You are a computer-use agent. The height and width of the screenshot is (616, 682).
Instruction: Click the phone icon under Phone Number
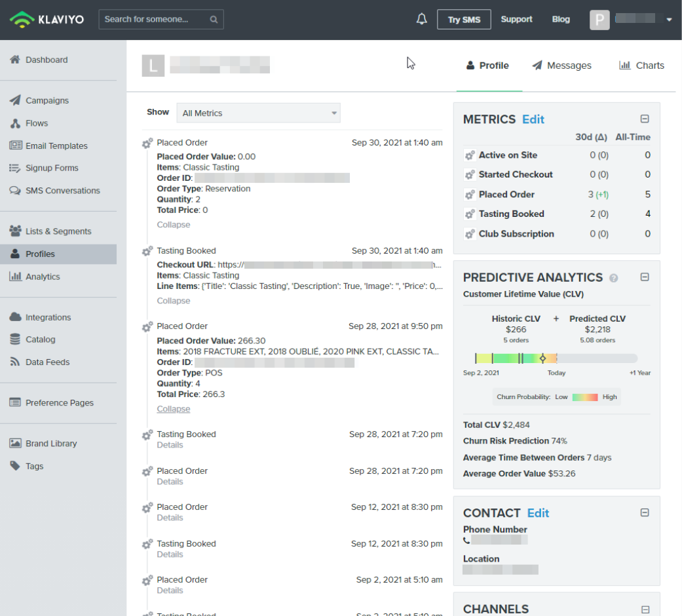(466, 540)
